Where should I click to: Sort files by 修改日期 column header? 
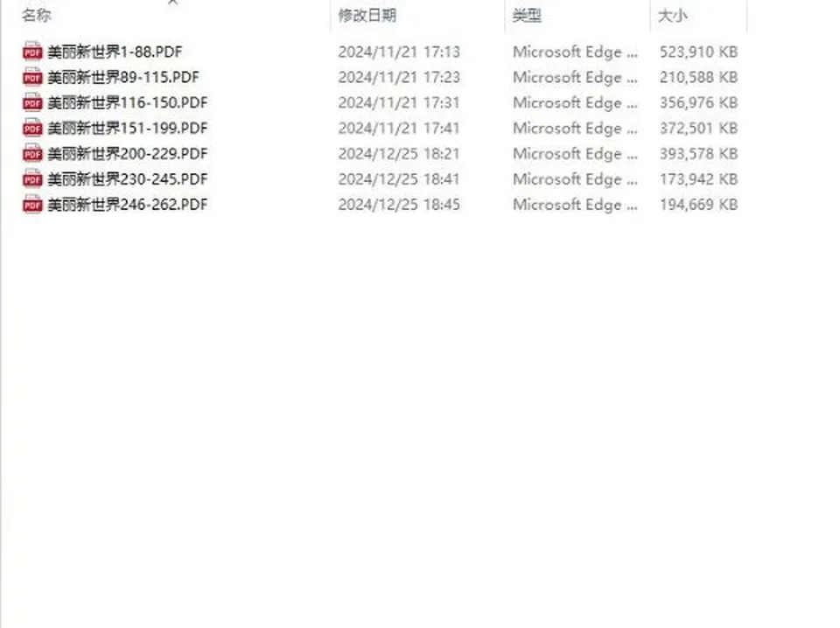pos(367,16)
